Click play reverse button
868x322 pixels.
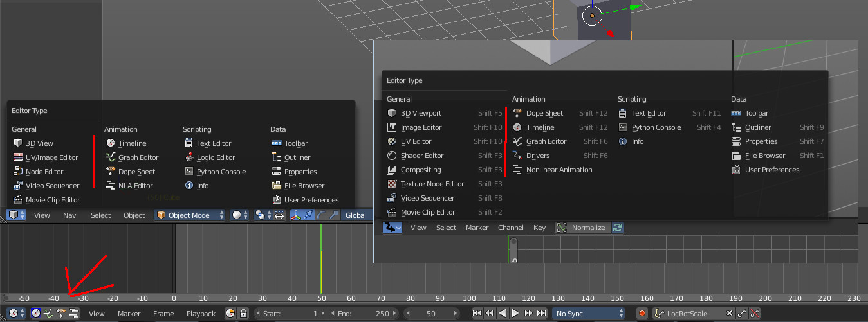pos(503,313)
